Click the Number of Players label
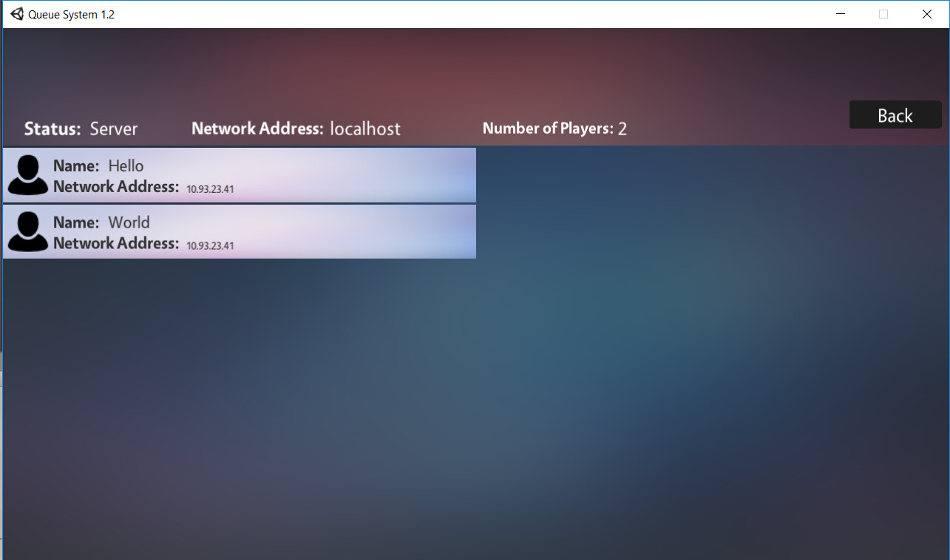 [548, 129]
